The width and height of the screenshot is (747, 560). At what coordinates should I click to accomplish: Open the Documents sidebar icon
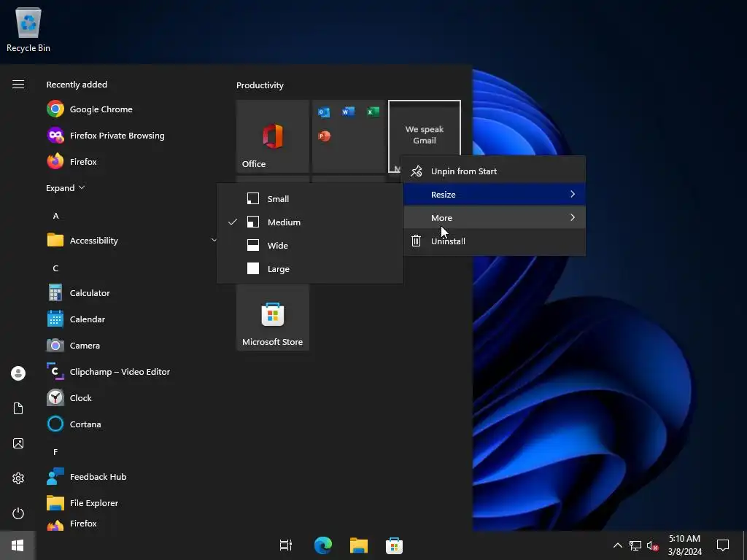pyautogui.click(x=18, y=408)
